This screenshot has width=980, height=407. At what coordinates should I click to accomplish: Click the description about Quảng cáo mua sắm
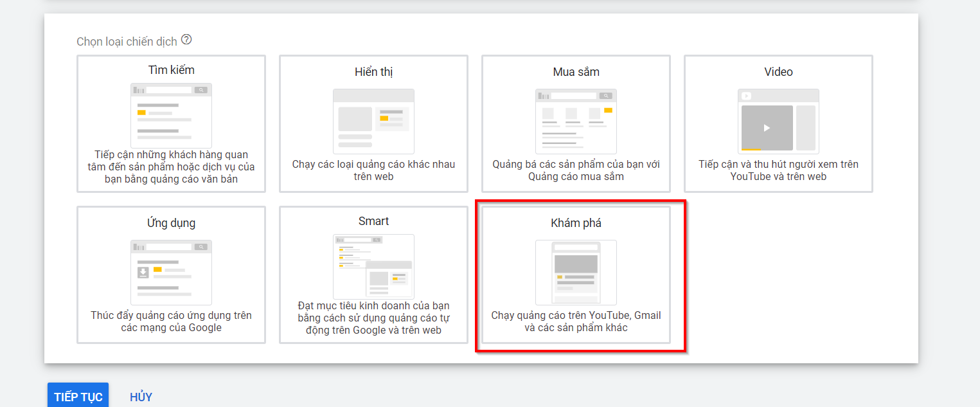coord(576,170)
